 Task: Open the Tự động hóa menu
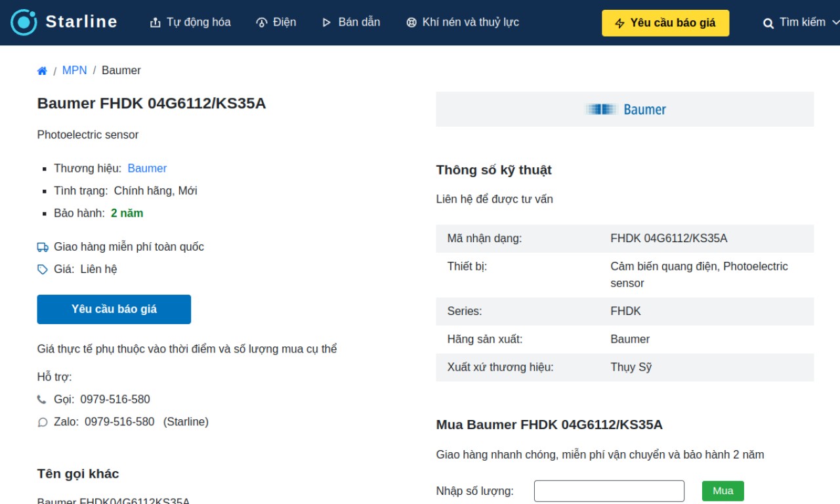point(190,22)
